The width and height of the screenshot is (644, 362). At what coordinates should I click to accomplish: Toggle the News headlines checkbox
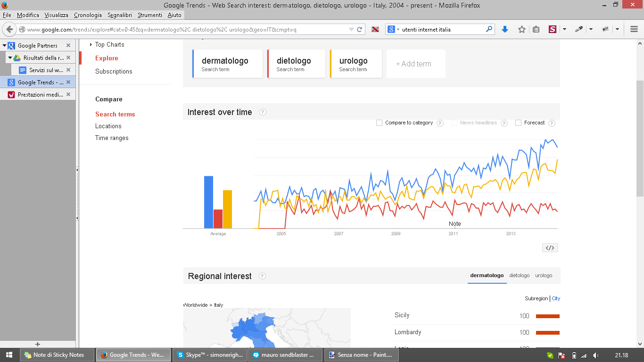[x=454, y=123]
